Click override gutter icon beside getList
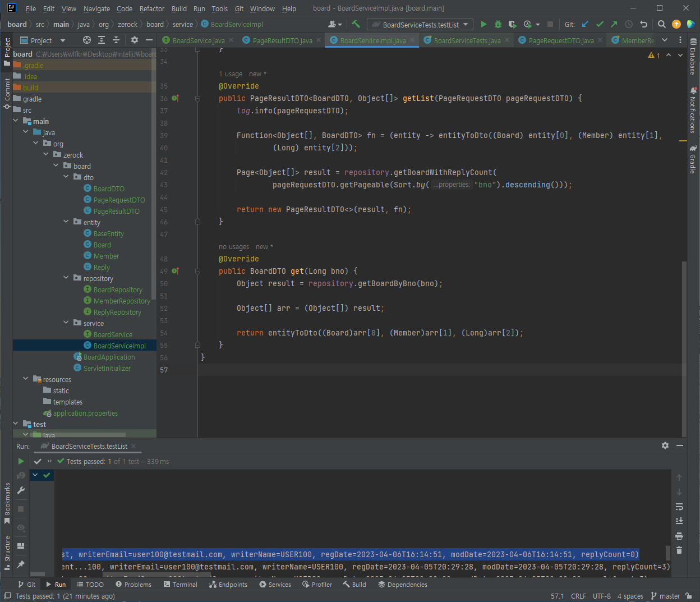The width and height of the screenshot is (700, 602). [175, 98]
